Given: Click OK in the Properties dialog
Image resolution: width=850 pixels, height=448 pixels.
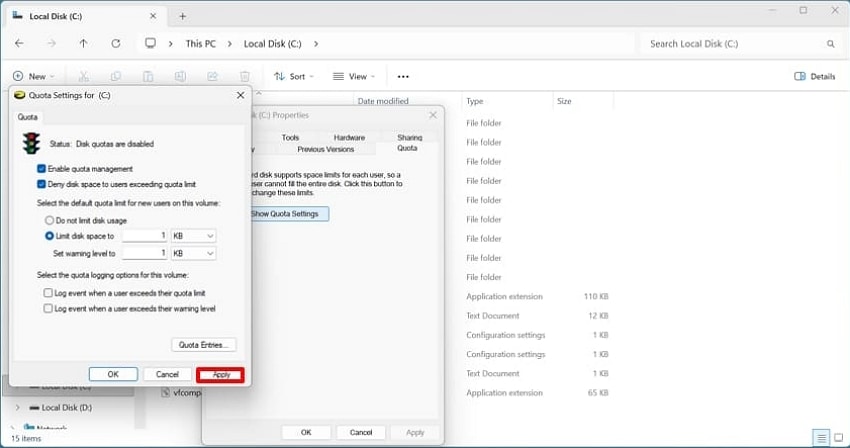Looking at the screenshot, I should 306,432.
